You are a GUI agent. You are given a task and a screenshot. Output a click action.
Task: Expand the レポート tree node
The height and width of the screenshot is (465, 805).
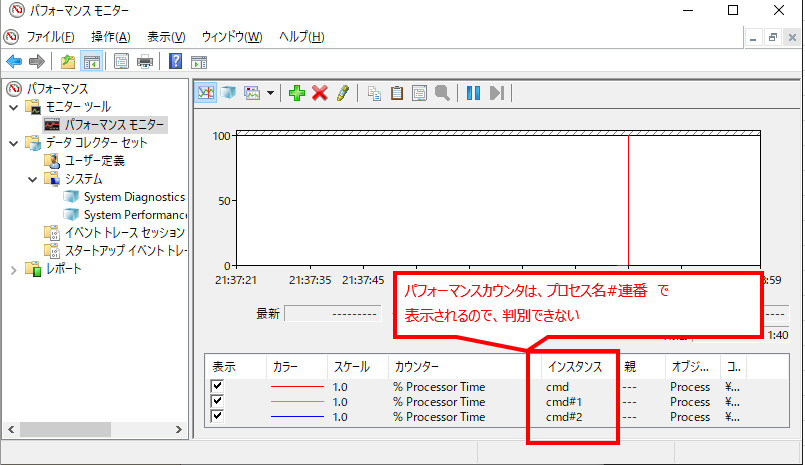click(x=14, y=269)
